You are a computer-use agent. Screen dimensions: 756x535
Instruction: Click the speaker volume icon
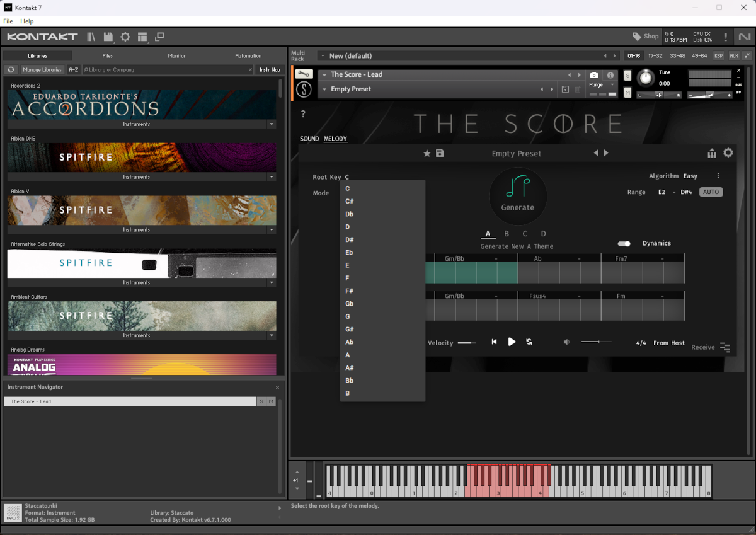(x=566, y=342)
